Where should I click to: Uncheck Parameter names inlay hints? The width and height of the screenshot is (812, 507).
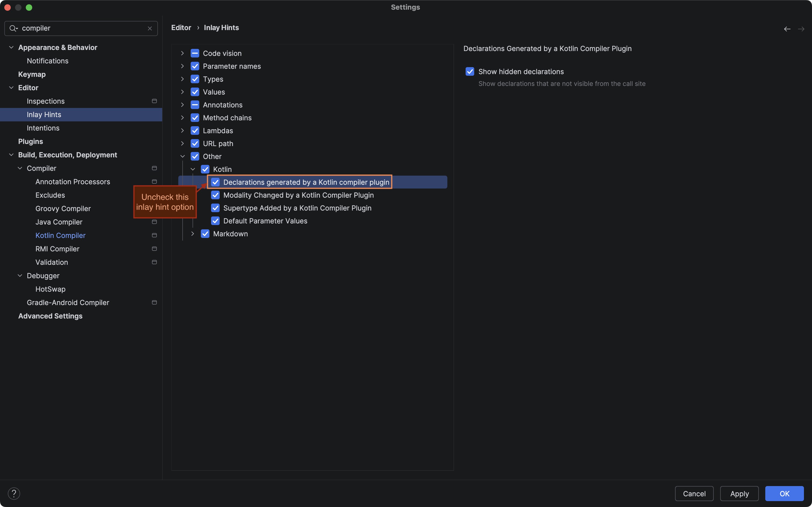click(x=195, y=66)
